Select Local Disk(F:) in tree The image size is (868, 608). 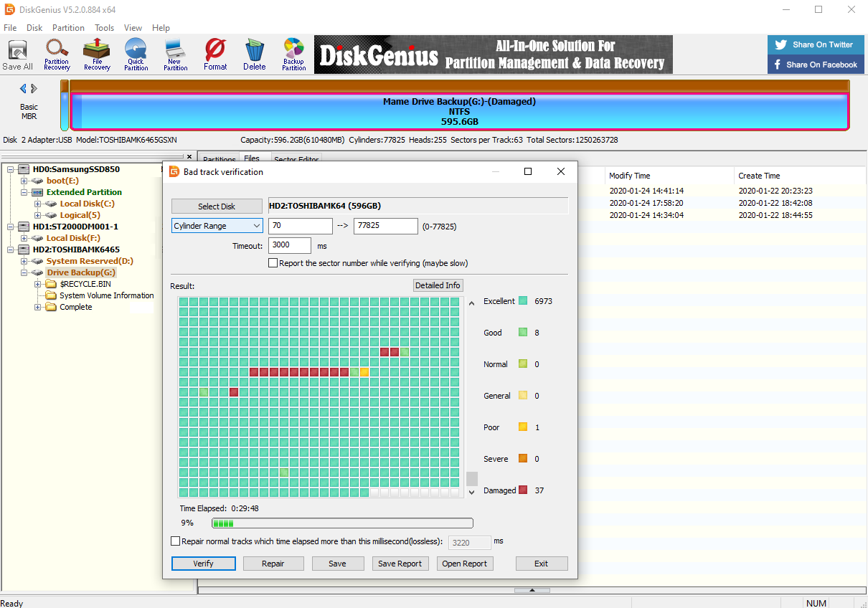pyautogui.click(x=73, y=238)
